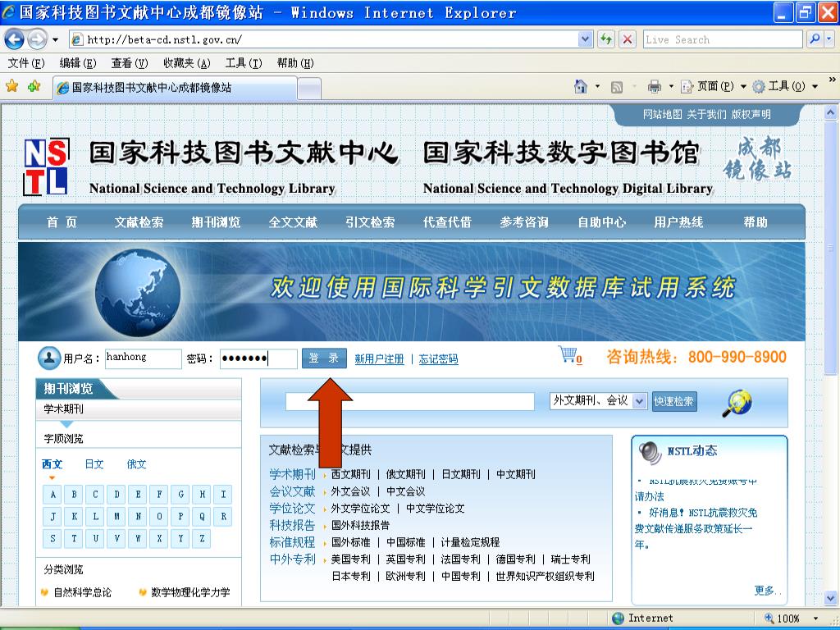This screenshot has height=630, width=840.
Task: Click the empty new tab button
Action: pos(309,89)
